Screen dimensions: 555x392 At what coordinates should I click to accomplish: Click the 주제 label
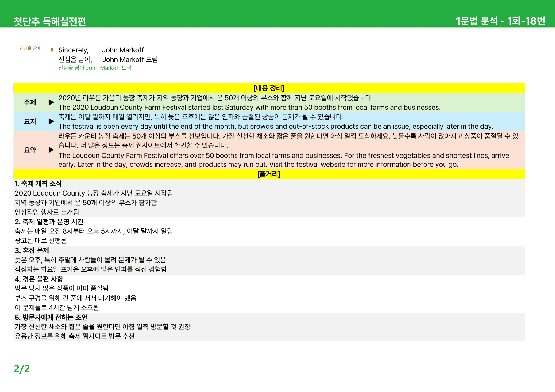point(30,102)
